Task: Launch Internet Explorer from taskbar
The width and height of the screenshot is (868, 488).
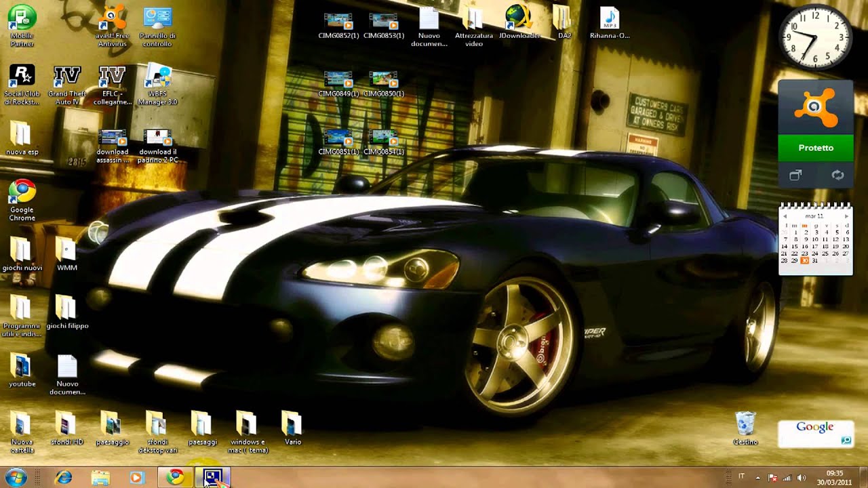Action: [x=64, y=477]
